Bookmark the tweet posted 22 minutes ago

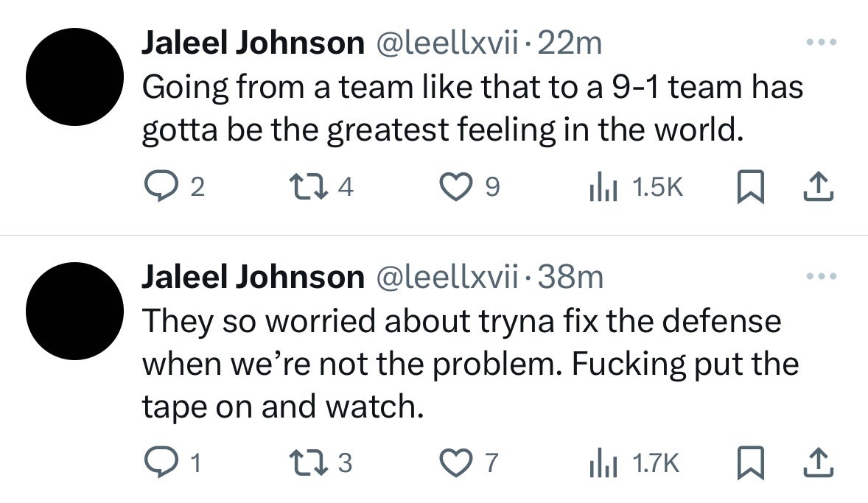point(752,186)
